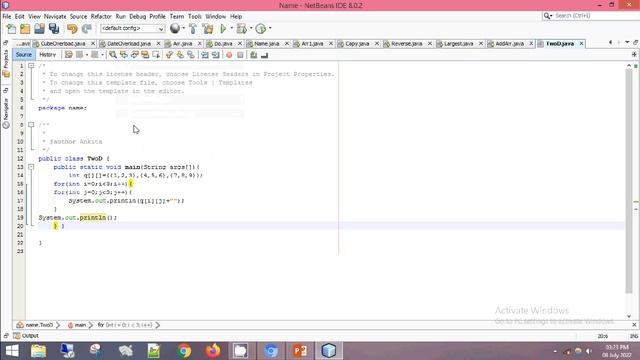The image size is (640, 360).
Task: Click the globe browser icon
Action: (x=175, y=28)
